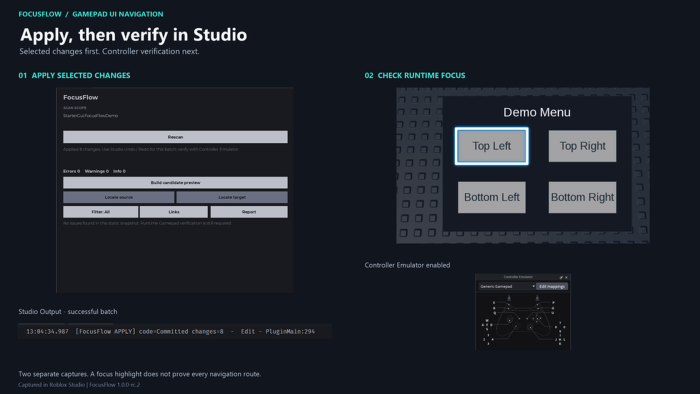Click the FocusFlow APPLY output log line
Image resolution: width=700 pixels, height=394 pixels.
tap(171, 332)
